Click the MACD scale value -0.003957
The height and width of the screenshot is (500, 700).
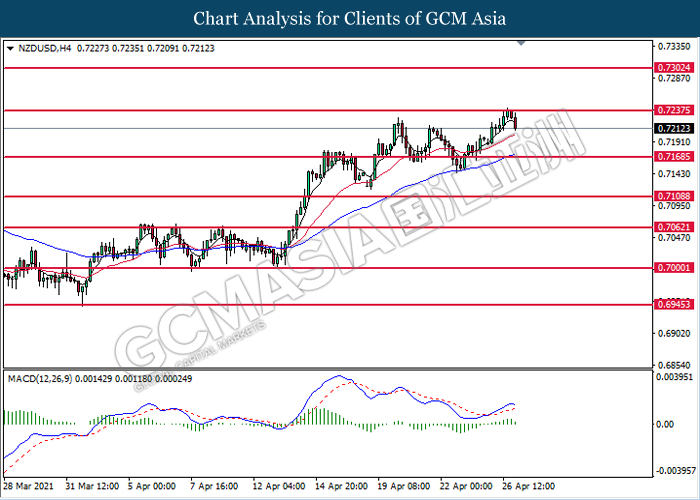pos(675,471)
